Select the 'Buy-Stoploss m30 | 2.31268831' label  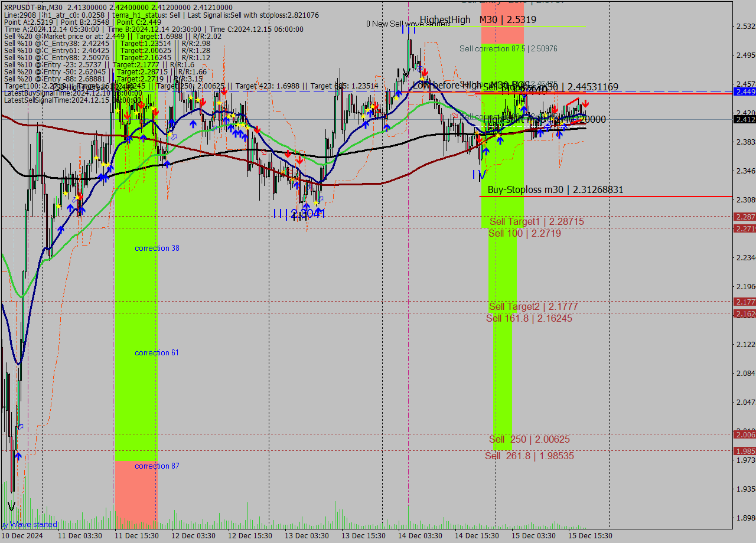(555, 189)
